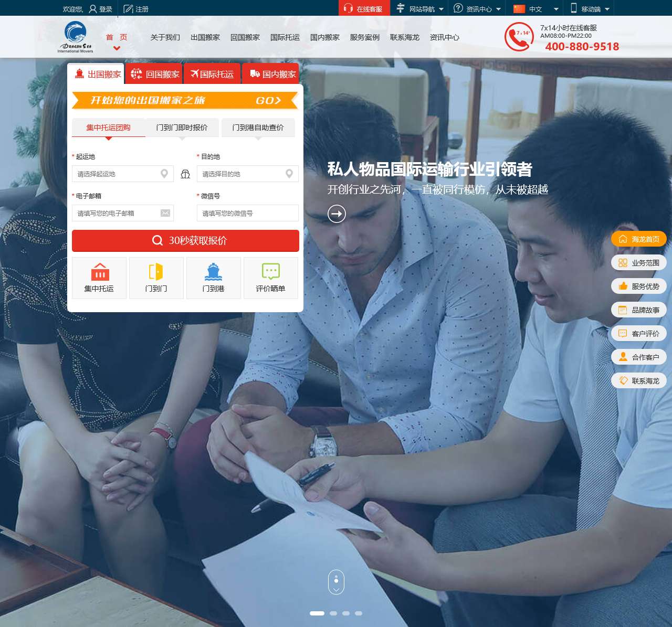Expand the 网站导航 dropdown arrow
Viewport: 672px width, 627px height.
coord(441,9)
